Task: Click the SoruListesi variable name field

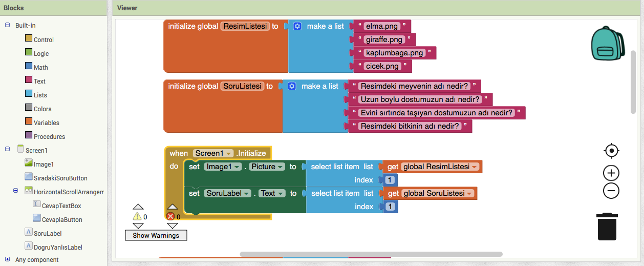Action: (243, 86)
